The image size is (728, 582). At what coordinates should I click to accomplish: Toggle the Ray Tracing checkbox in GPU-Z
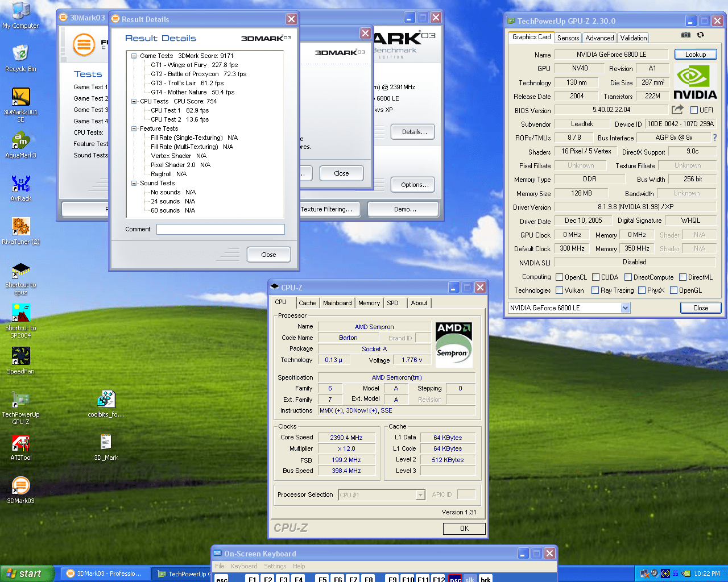coord(595,290)
